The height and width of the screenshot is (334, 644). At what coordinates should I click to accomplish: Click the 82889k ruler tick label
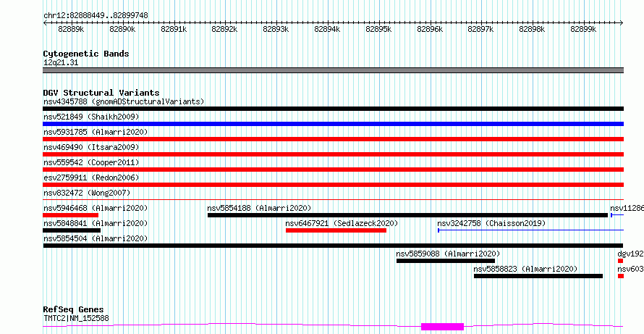[x=71, y=29]
